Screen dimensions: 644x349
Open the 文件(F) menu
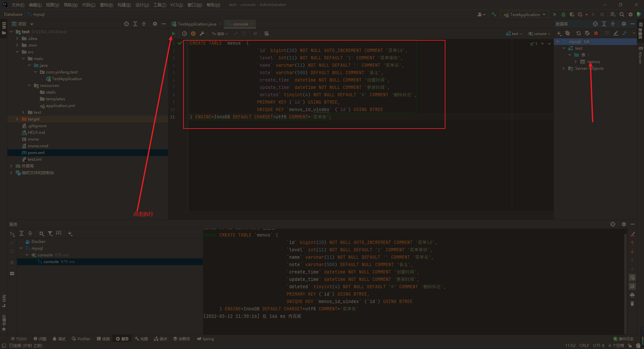click(x=18, y=5)
